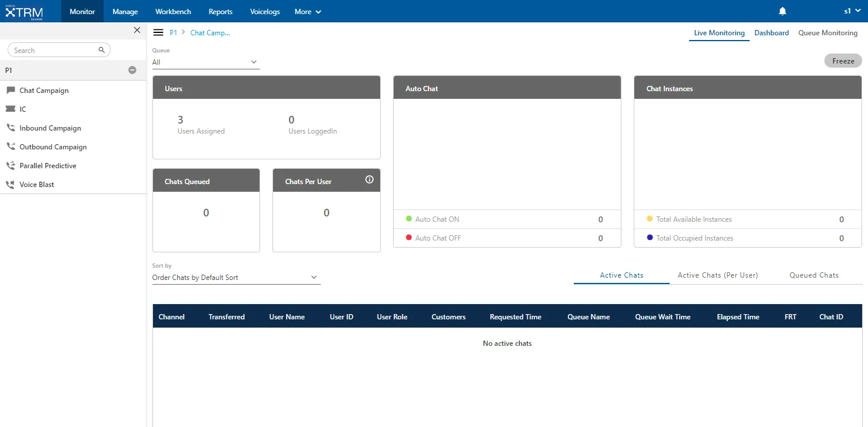
Task: Open the Workbench menu
Action: (173, 11)
